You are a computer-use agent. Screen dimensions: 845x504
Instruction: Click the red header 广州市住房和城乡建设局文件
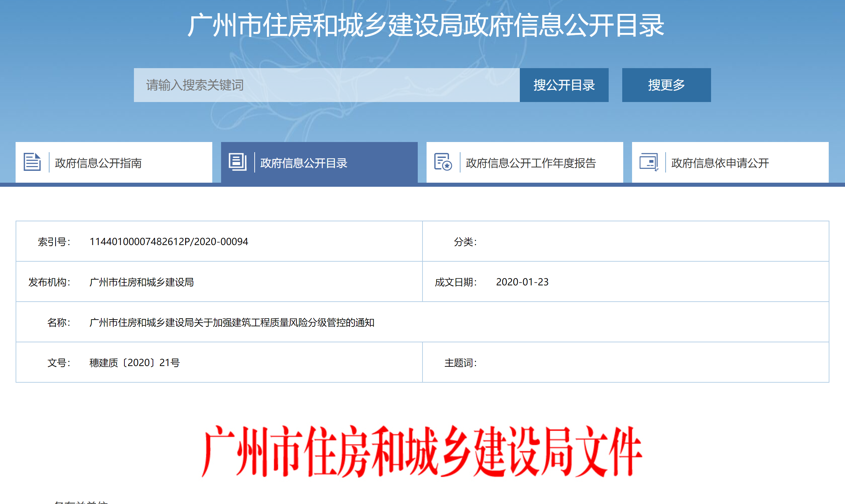click(421, 452)
